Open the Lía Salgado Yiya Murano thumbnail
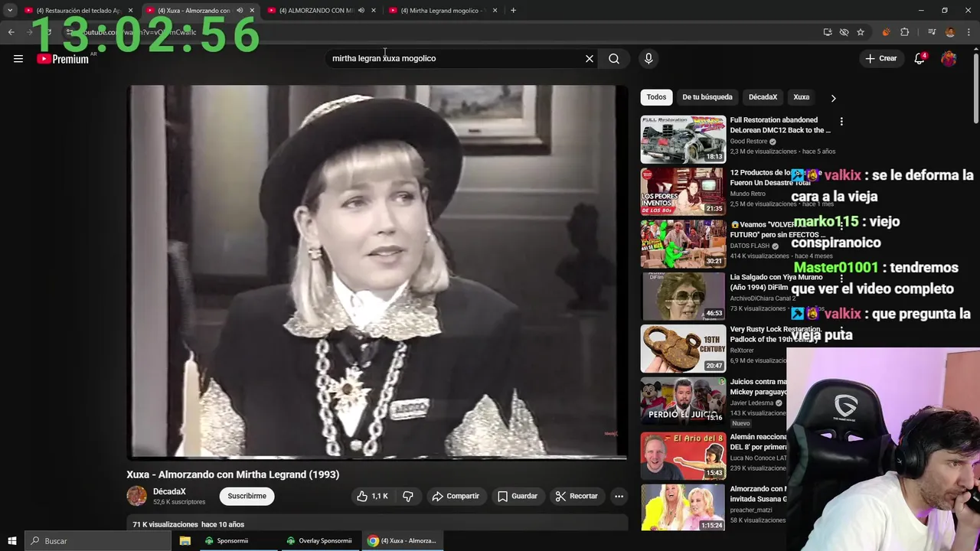The width and height of the screenshot is (980, 551). pos(683,296)
